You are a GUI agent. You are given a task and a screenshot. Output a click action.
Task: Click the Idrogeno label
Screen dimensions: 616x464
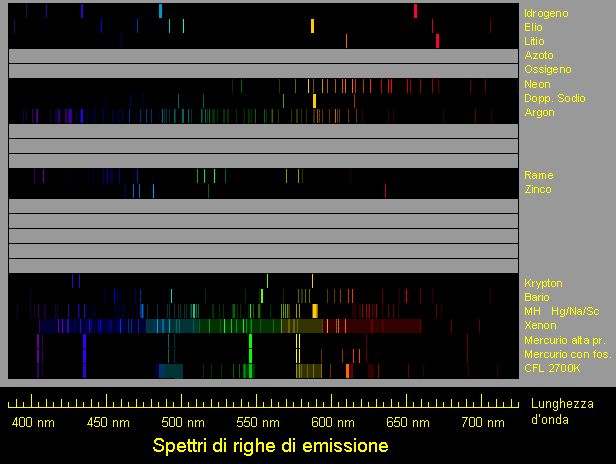click(x=546, y=13)
